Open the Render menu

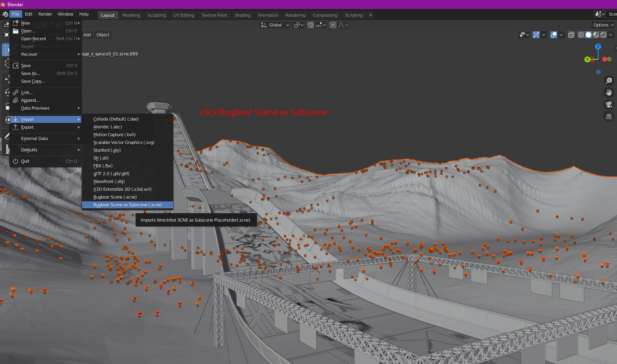[45, 14]
